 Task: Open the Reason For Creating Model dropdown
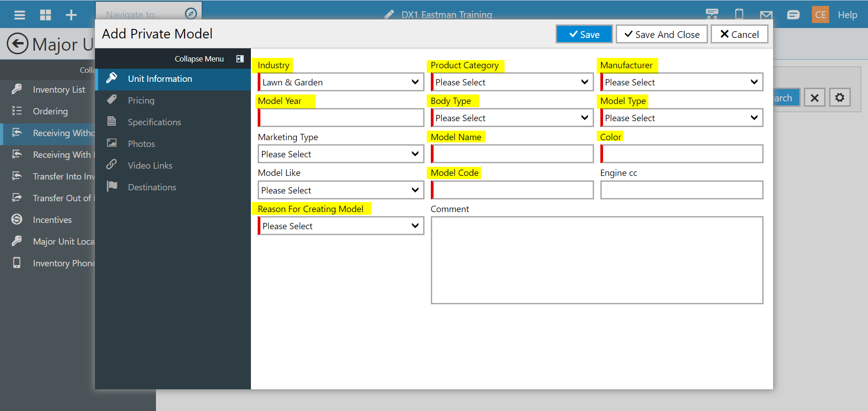tap(341, 226)
